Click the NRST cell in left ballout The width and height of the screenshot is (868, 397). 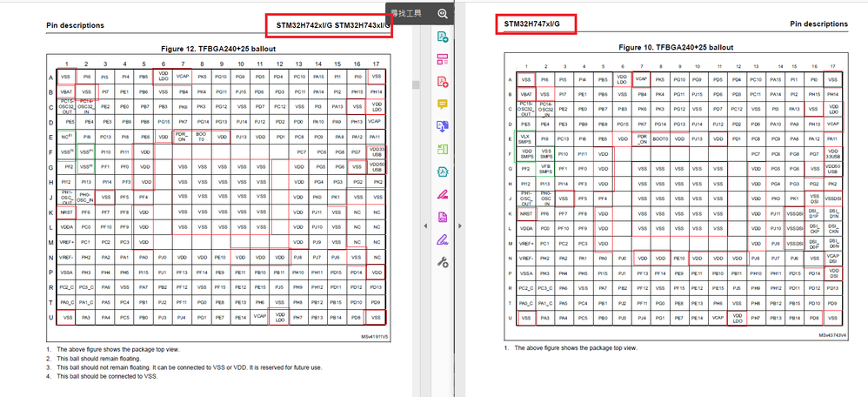pos(66,212)
